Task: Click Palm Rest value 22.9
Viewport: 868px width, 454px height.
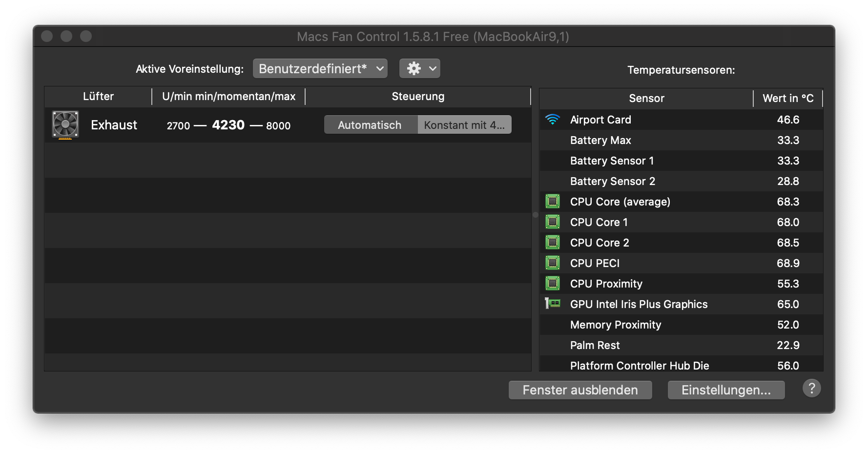Action: pyautogui.click(x=788, y=345)
